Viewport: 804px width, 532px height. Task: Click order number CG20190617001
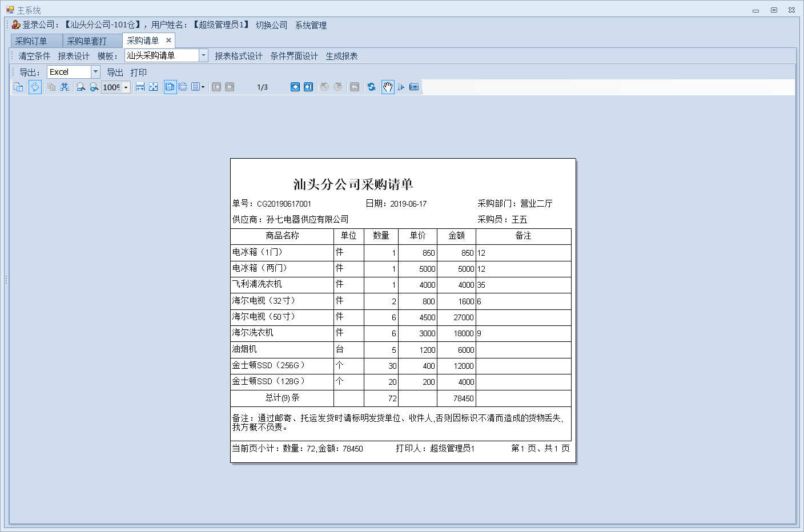(x=284, y=204)
